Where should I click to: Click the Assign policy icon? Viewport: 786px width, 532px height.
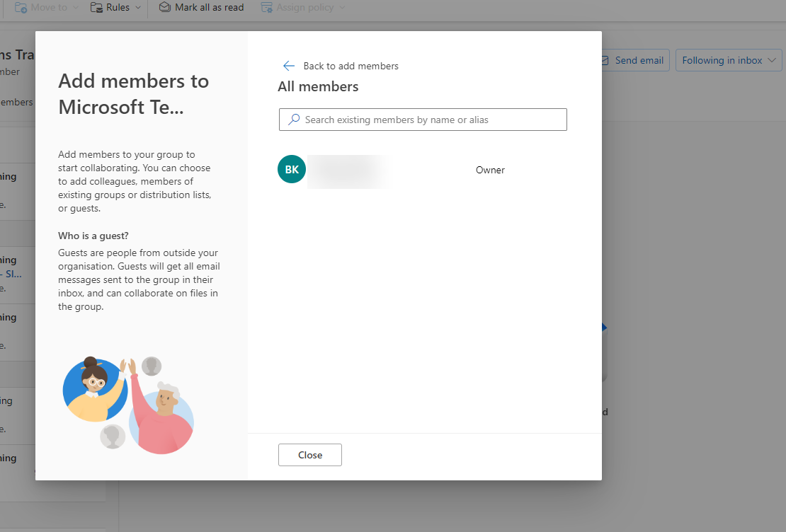(x=267, y=8)
